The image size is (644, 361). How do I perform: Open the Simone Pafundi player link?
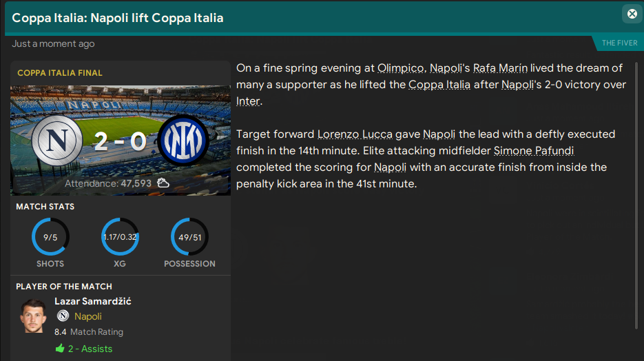click(534, 151)
